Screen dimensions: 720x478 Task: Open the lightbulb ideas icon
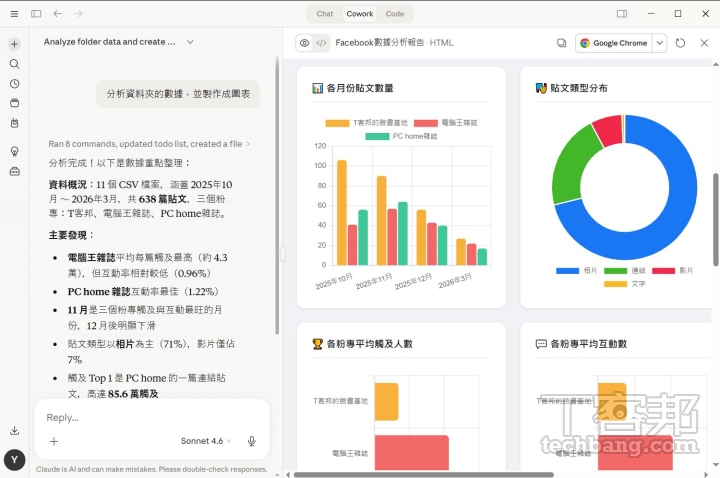point(14,151)
